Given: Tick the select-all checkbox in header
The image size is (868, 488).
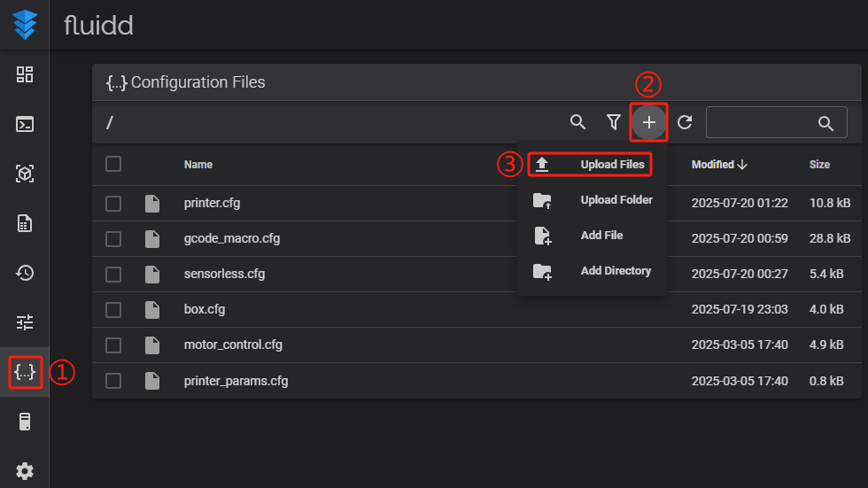Looking at the screenshot, I should click(x=113, y=164).
